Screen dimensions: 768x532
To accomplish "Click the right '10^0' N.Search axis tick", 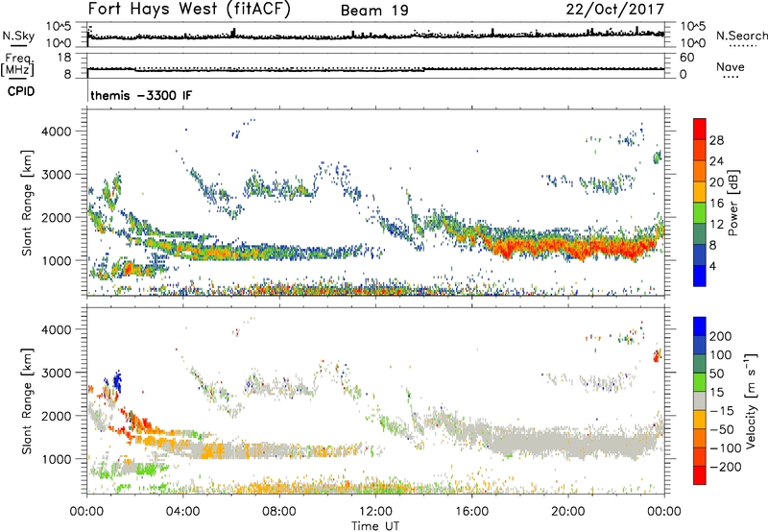I will 692,43.
